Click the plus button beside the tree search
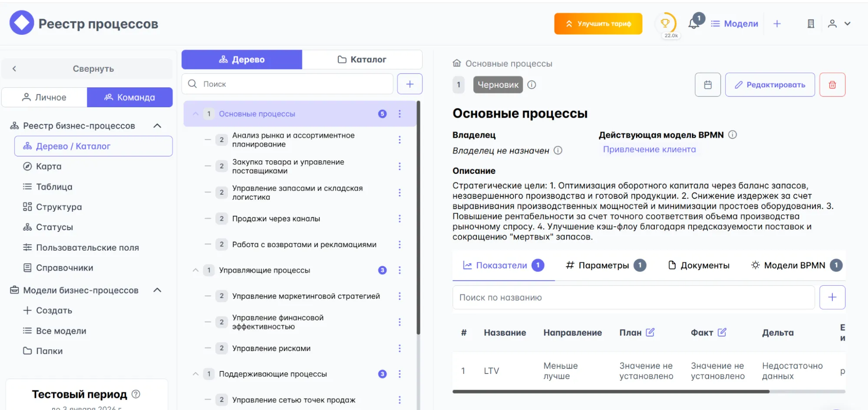The width and height of the screenshot is (868, 410). (x=409, y=83)
